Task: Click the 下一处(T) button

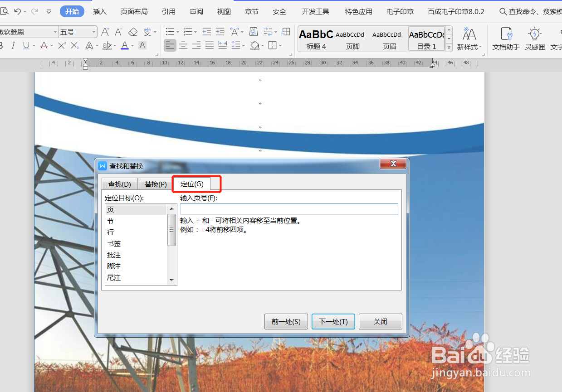Action: tap(333, 321)
